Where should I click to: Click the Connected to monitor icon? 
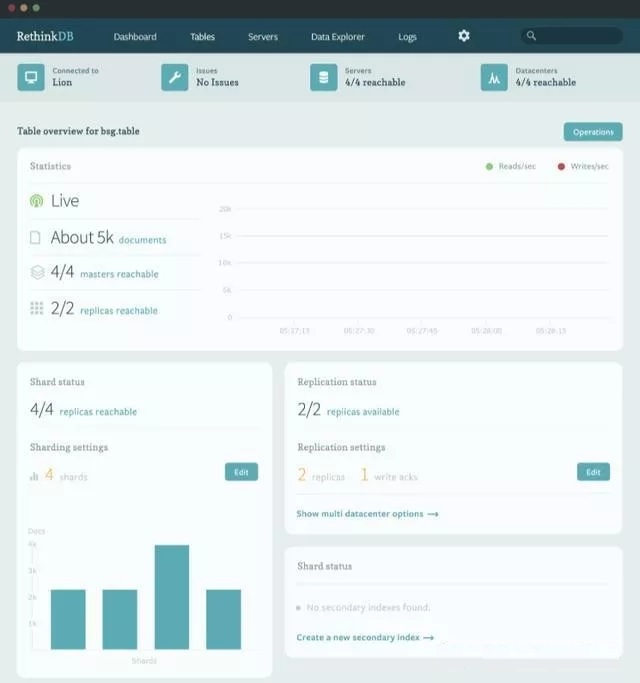click(x=31, y=77)
